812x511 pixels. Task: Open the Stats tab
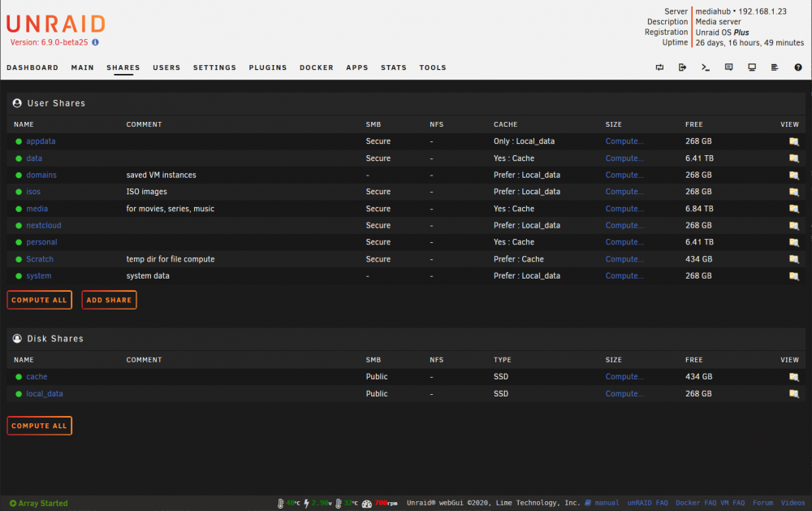394,67
